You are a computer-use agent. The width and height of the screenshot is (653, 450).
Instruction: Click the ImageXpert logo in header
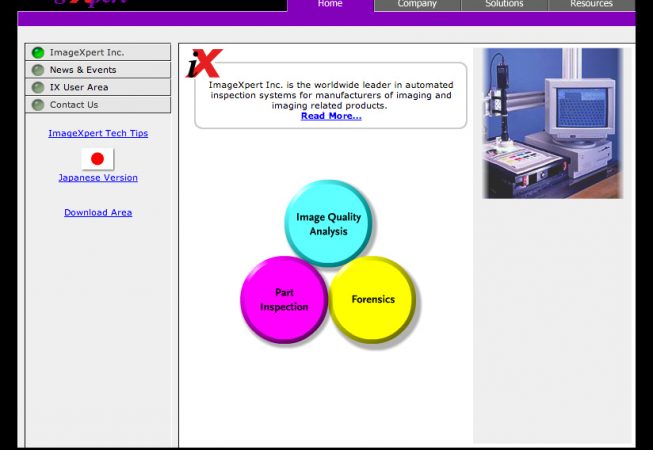point(90,2)
